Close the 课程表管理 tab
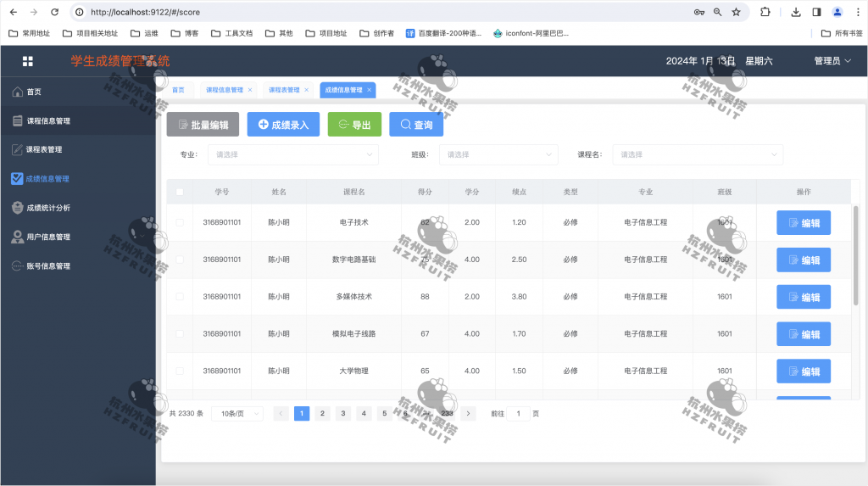This screenshot has width=868, height=486. point(306,90)
